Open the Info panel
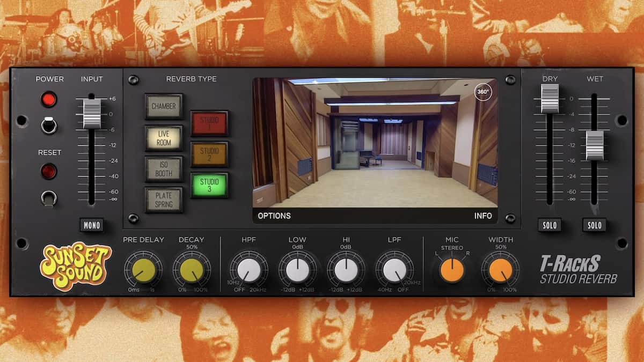 [484, 215]
